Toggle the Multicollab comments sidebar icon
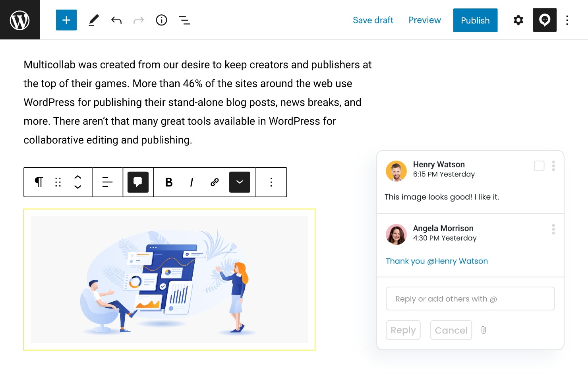 (x=545, y=20)
